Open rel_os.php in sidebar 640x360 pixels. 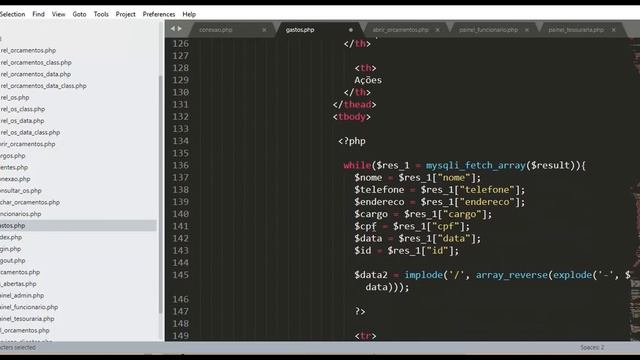tap(15, 98)
